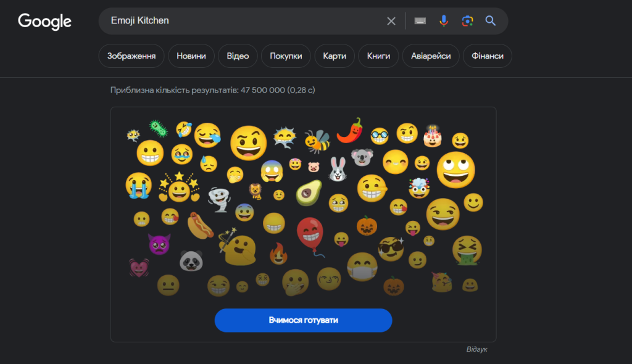Select the emoji with stars and raised hands
632x364 pixels.
click(179, 188)
